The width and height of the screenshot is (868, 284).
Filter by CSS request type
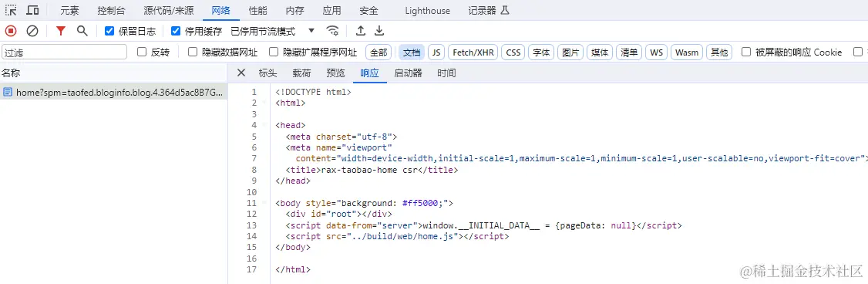pos(513,52)
